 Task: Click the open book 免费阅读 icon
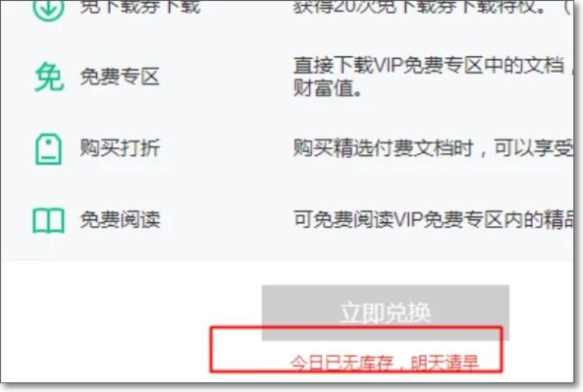point(48,221)
